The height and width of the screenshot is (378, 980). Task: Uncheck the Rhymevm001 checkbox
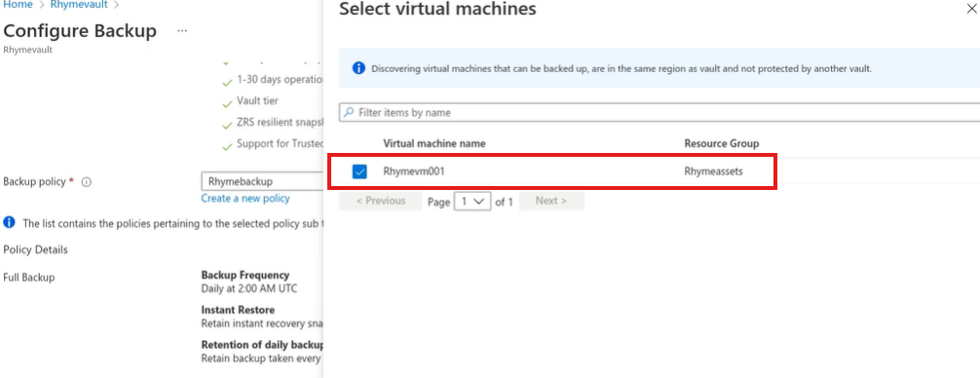(x=359, y=171)
